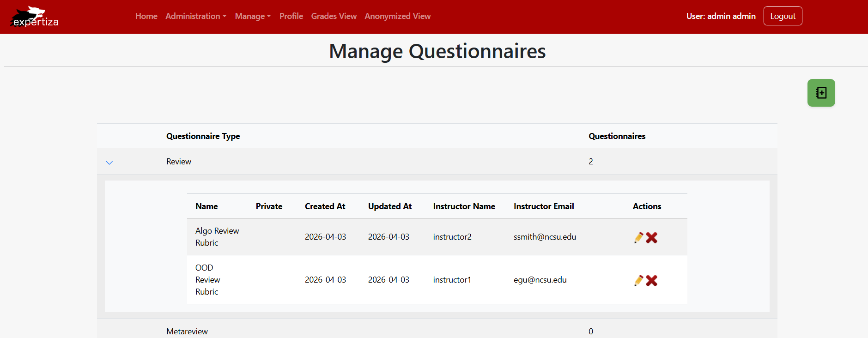Open the Administration dropdown menu

pos(196,16)
